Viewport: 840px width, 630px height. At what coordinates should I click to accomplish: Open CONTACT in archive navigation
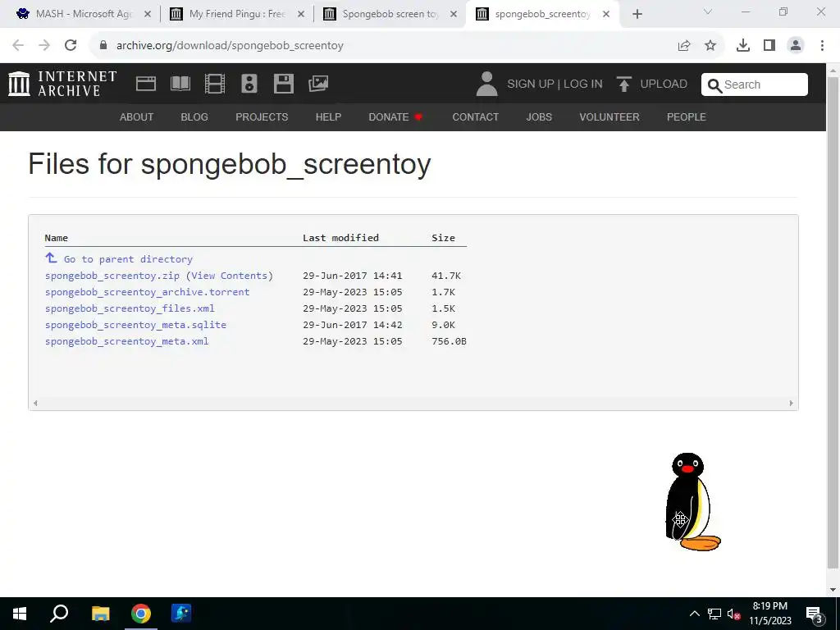(476, 116)
